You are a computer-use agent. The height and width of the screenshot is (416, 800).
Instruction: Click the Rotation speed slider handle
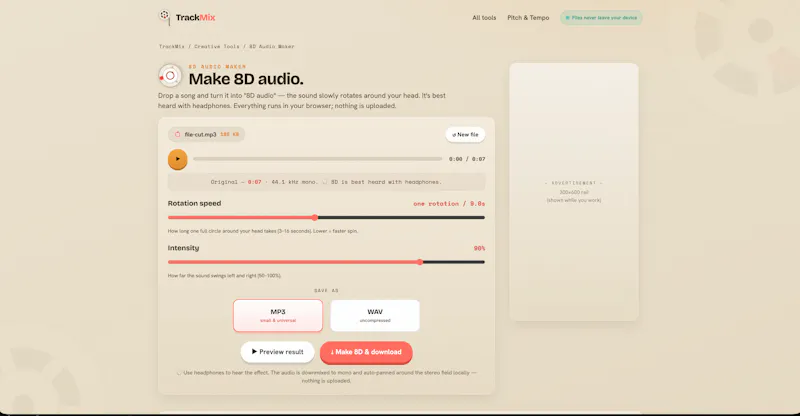315,217
